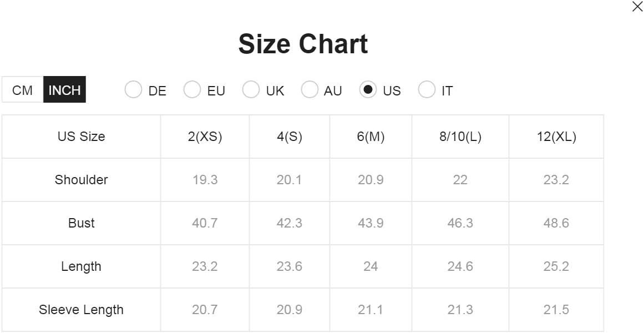Select the AU size radio button

click(310, 89)
